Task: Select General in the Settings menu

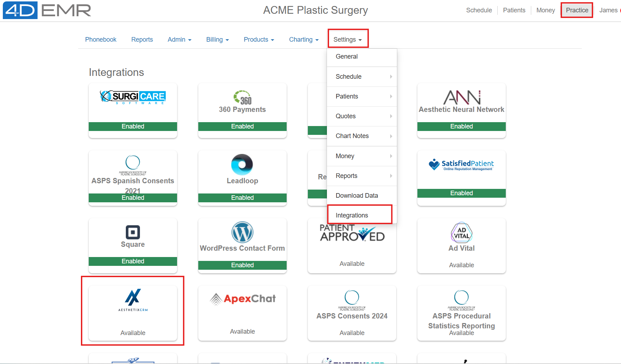Action: click(362, 56)
